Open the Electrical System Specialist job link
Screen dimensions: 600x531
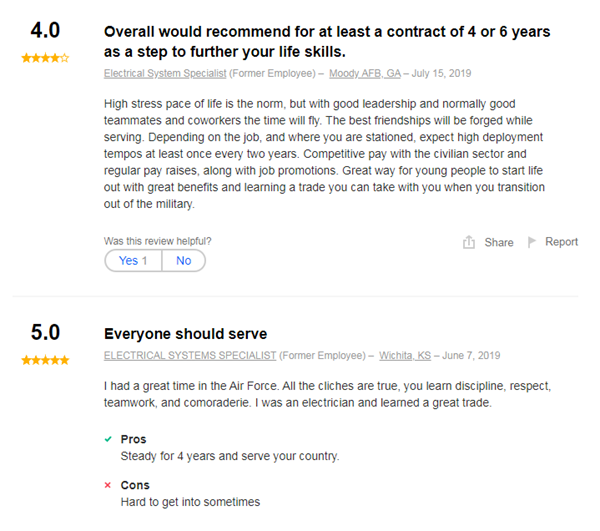(x=165, y=74)
